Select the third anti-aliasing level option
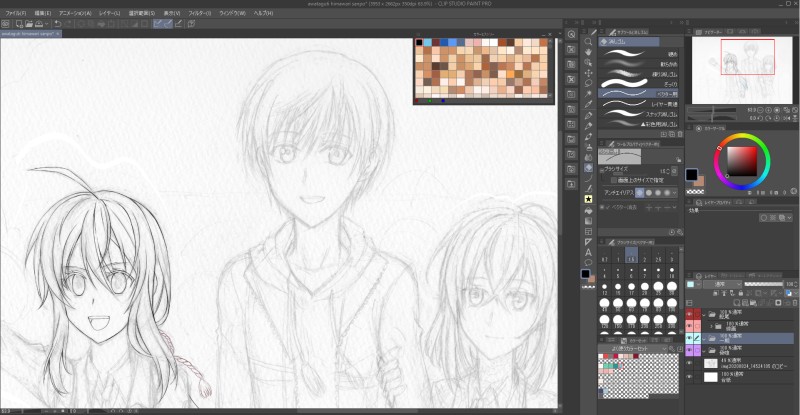800x415 pixels. pos(658,192)
